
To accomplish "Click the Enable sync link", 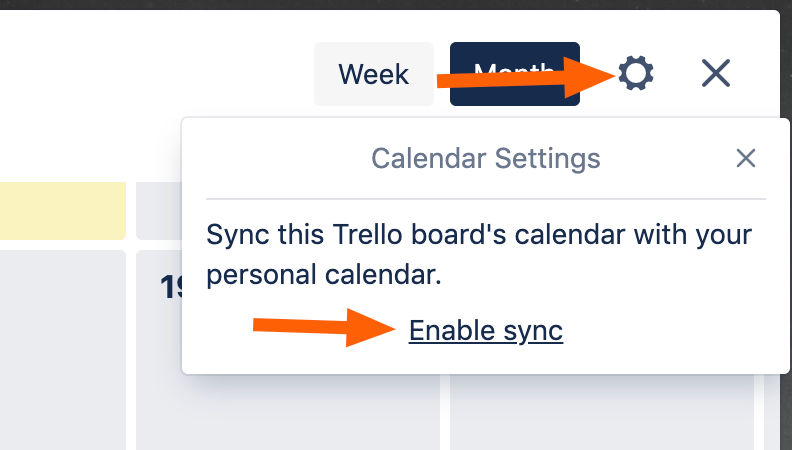I will (x=486, y=331).
